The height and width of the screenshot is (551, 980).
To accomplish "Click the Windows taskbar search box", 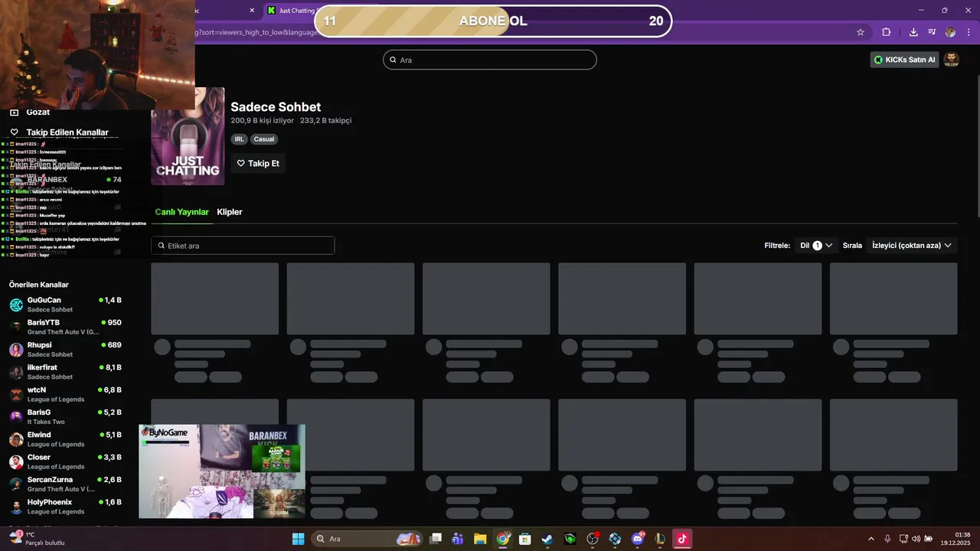I will [368, 539].
